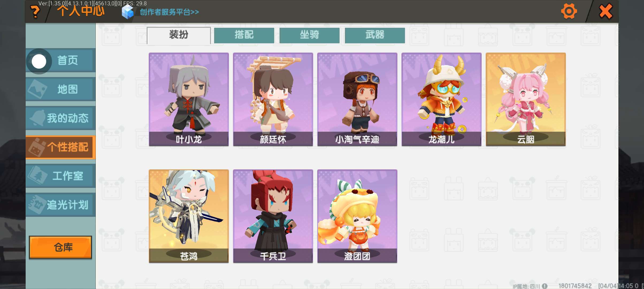The height and width of the screenshot is (289, 644).
Task: Open the 仓库 button
Action: [x=60, y=247]
